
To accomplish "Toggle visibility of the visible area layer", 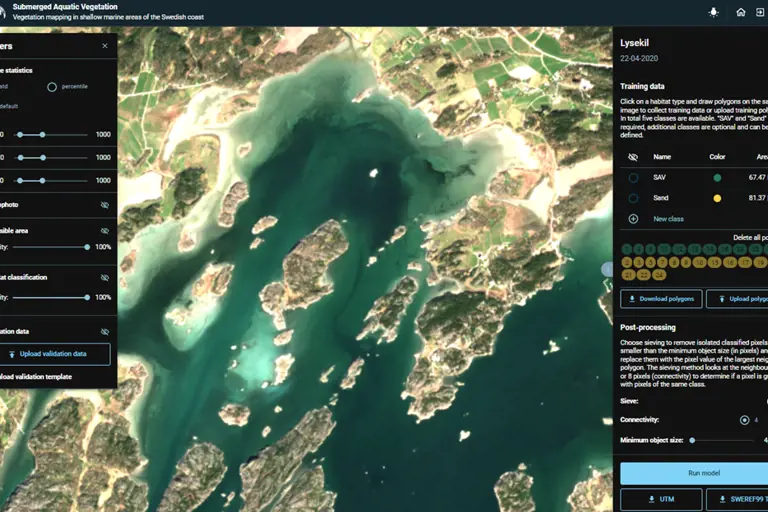I will click(x=105, y=231).
